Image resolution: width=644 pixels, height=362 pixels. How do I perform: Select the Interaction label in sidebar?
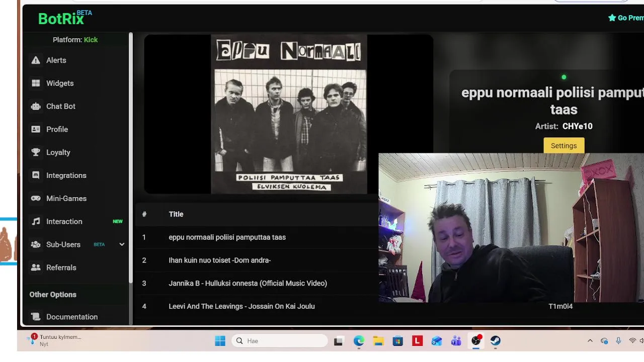pos(64,222)
